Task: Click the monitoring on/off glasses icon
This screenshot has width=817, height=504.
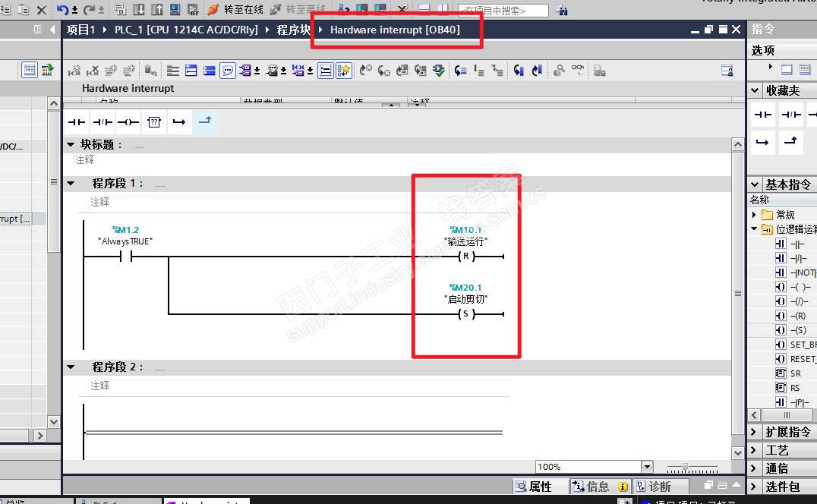Action: coord(578,70)
